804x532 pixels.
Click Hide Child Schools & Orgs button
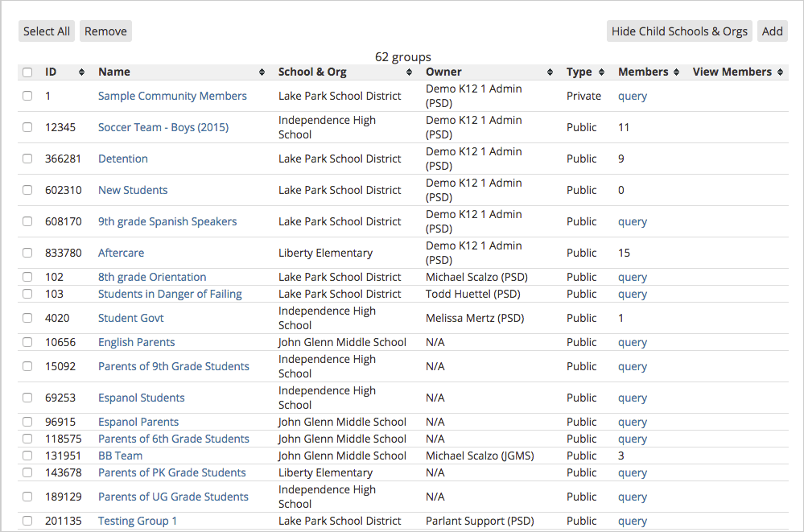[x=679, y=31]
